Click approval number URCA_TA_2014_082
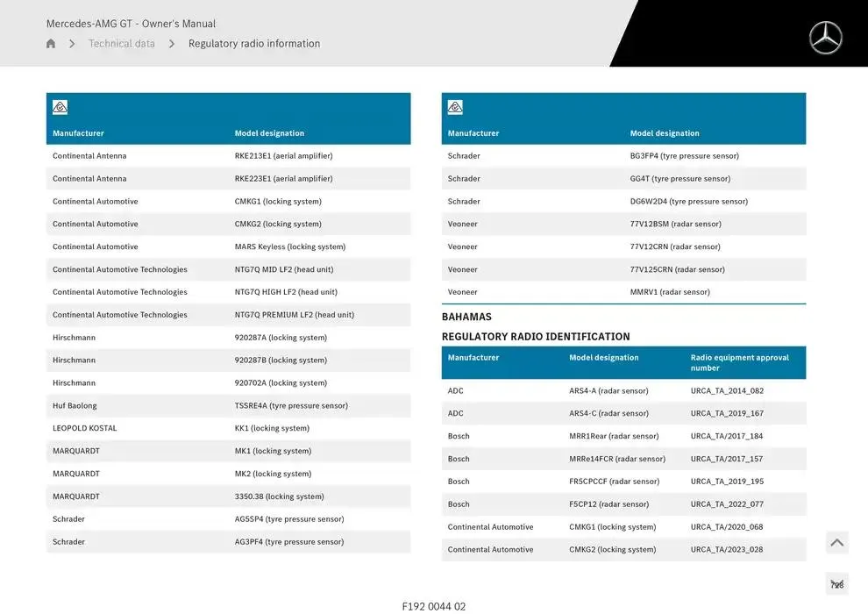The width and height of the screenshot is (868, 614). (727, 391)
